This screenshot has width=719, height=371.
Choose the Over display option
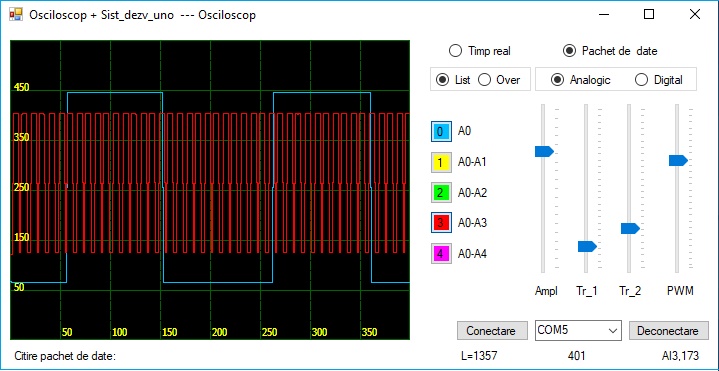click(x=499, y=80)
